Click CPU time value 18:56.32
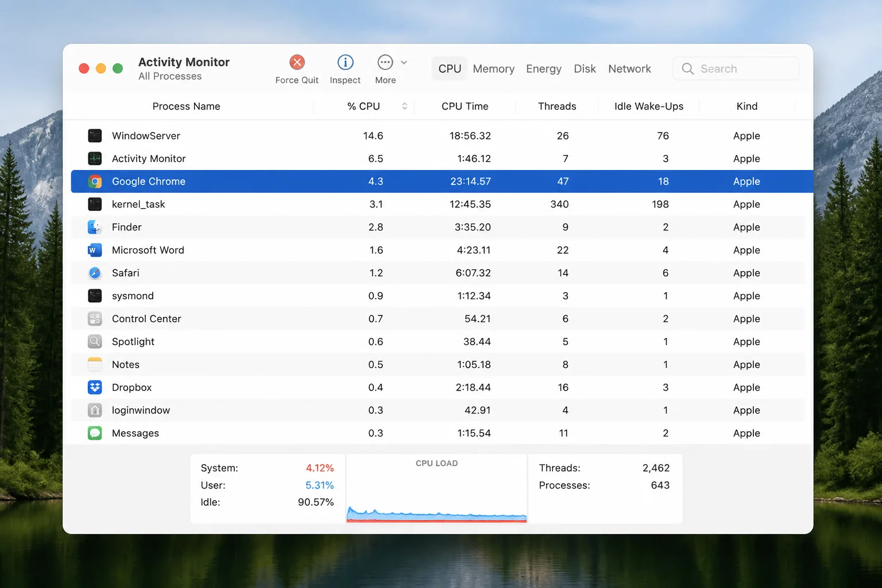The image size is (882, 588). (470, 136)
